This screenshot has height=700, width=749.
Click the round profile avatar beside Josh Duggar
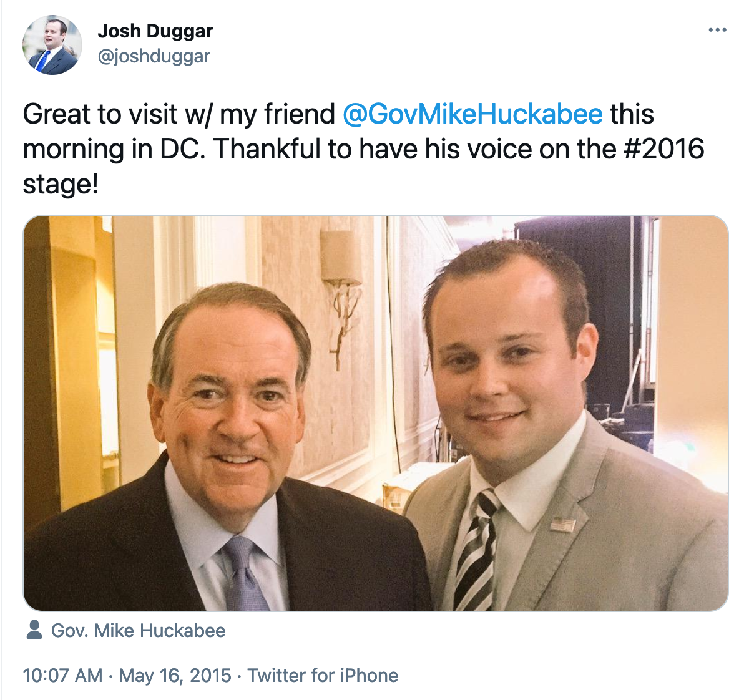click(x=52, y=45)
